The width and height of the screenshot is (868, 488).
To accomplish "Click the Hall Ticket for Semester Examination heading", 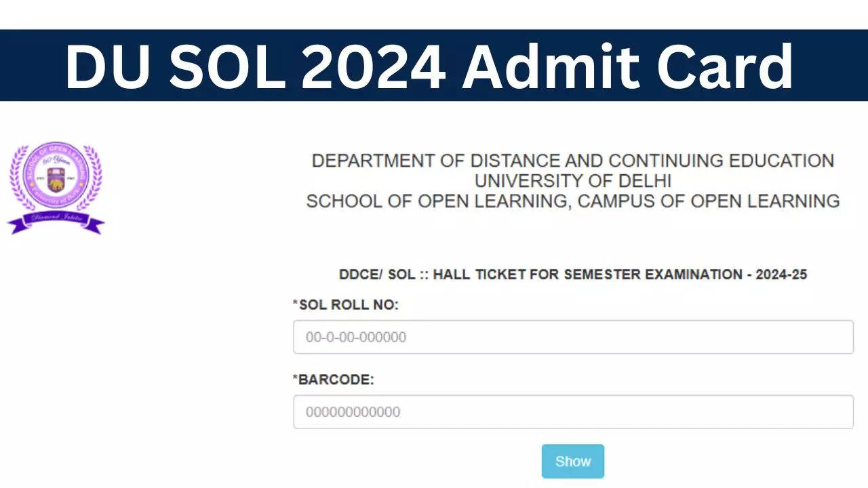I will [x=572, y=274].
